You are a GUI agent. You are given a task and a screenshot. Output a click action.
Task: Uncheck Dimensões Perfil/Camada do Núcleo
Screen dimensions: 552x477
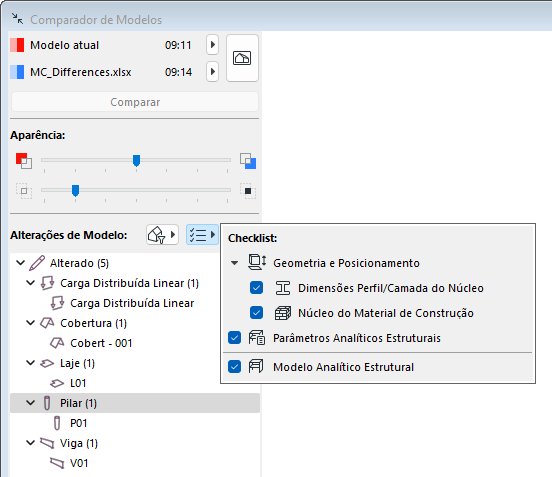click(256, 288)
